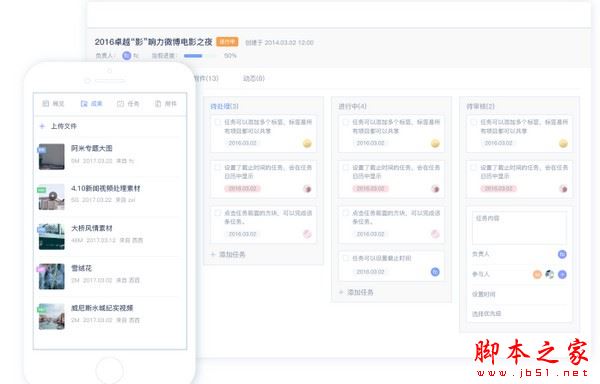Click 添加任务 under the 待处理 column
The height and width of the screenshot is (384, 600).
(x=228, y=254)
